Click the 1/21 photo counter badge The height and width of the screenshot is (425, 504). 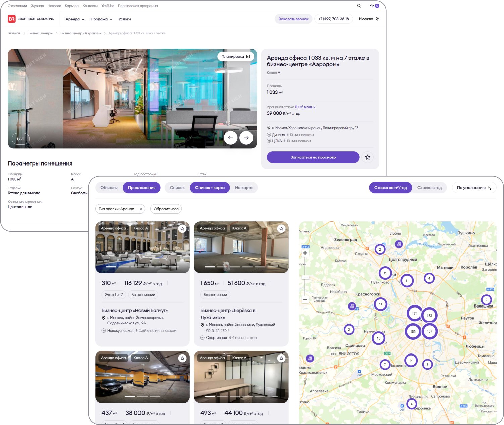tap(21, 139)
